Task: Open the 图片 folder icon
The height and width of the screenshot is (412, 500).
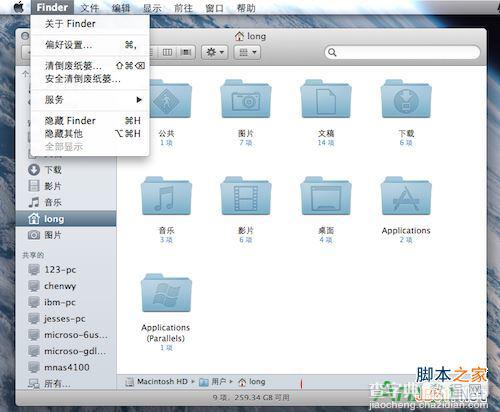Action: point(246,99)
